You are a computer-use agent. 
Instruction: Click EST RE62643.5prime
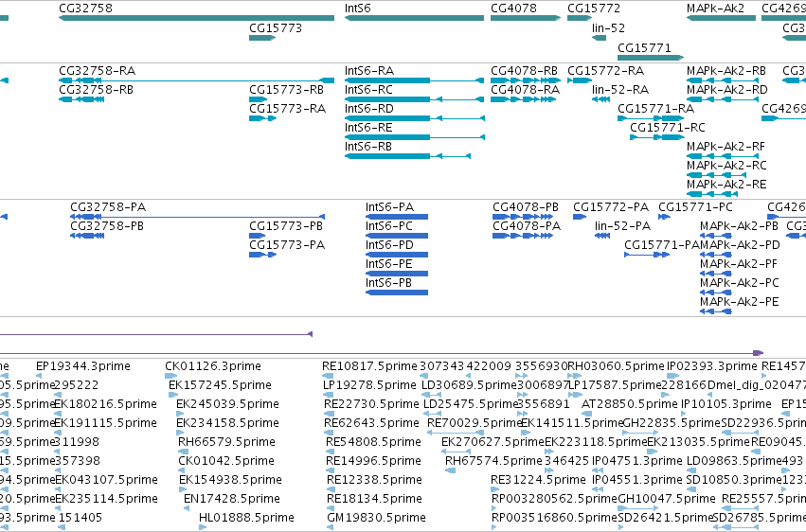click(371, 423)
